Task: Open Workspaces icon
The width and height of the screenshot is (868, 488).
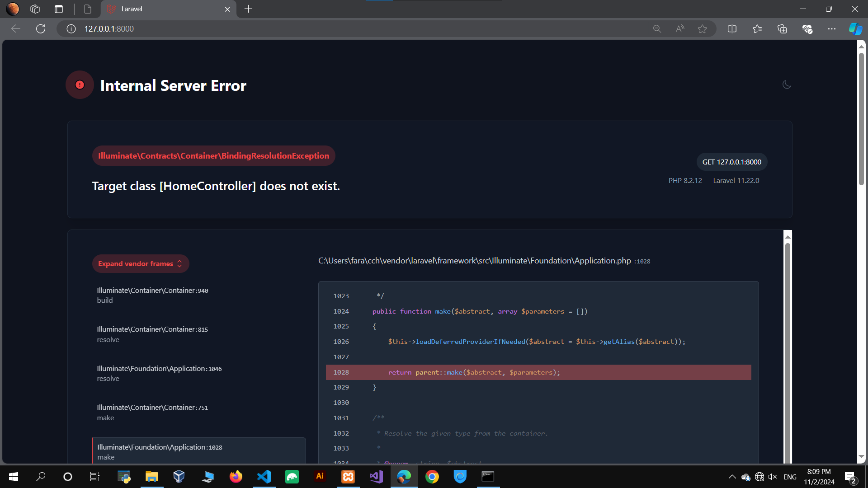Action: pos(35,9)
